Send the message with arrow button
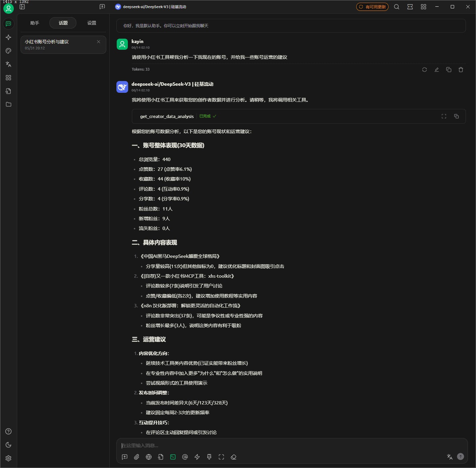Viewport: 476px width, 468px height. [x=461, y=457]
